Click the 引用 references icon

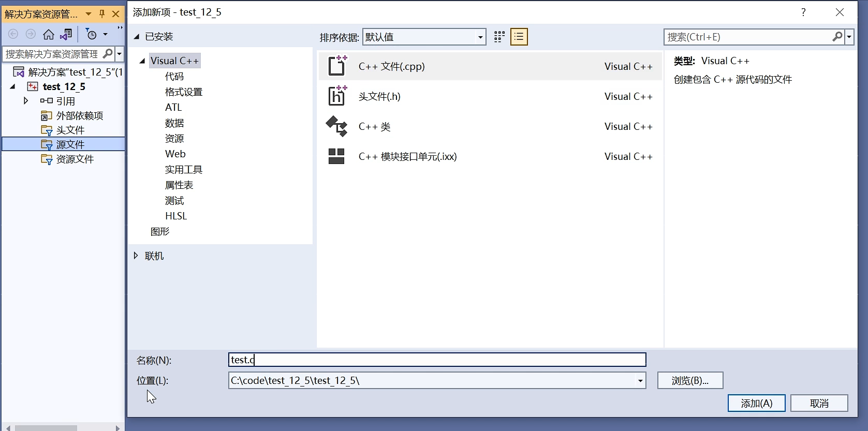(x=46, y=101)
